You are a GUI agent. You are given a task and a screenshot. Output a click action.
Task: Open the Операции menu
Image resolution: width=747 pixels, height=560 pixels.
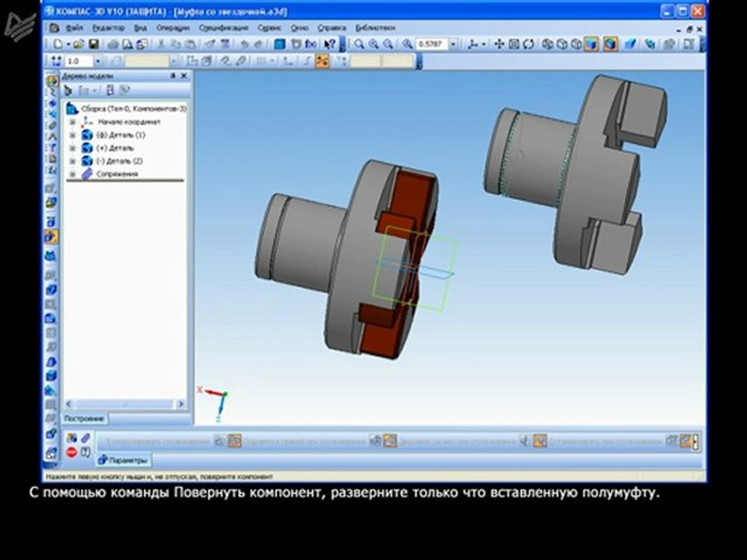[173, 28]
